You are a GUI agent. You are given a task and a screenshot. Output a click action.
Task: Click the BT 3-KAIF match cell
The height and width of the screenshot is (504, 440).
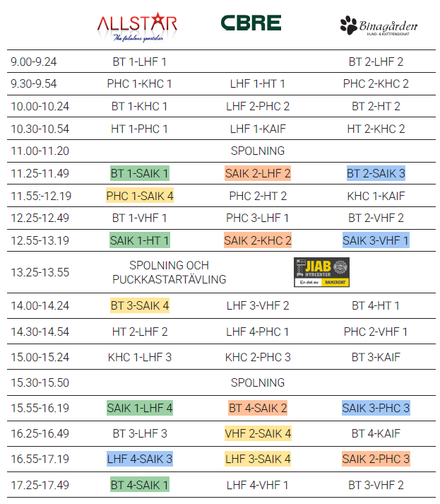click(x=376, y=357)
